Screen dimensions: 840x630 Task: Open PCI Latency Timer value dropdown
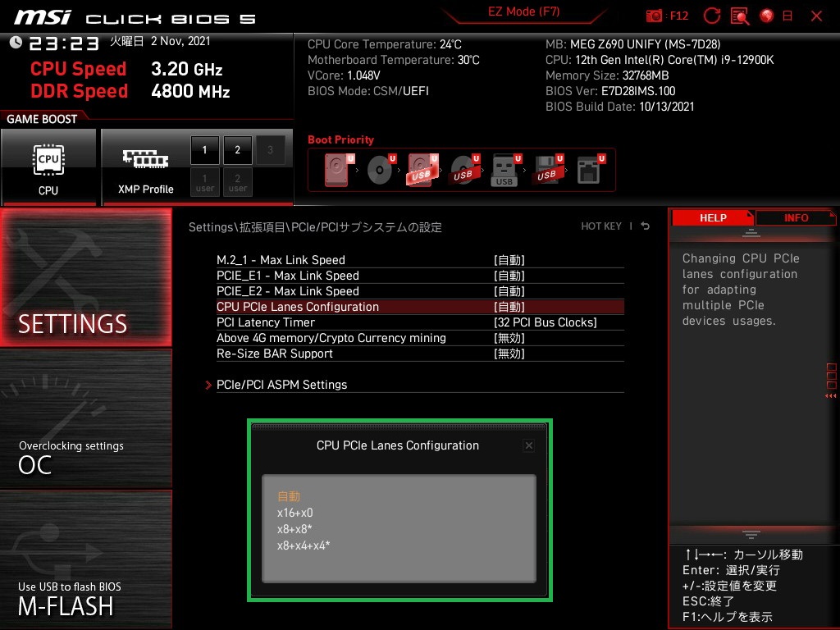point(545,322)
